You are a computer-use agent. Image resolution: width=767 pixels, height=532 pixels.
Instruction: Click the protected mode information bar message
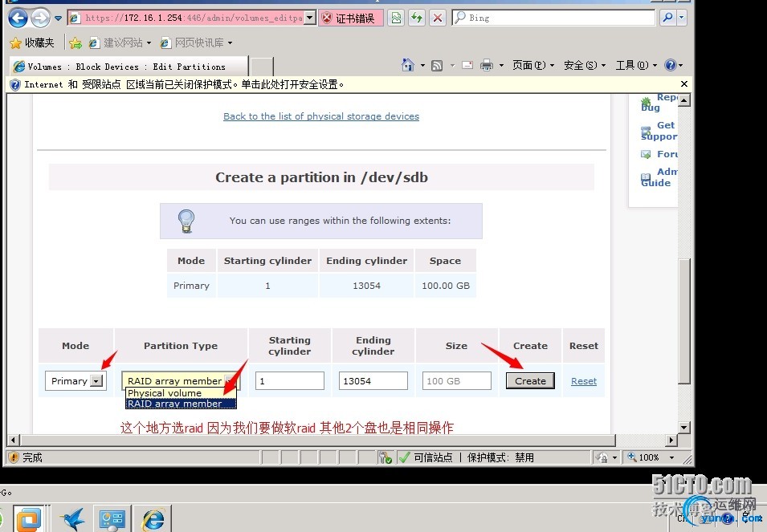[x=184, y=84]
